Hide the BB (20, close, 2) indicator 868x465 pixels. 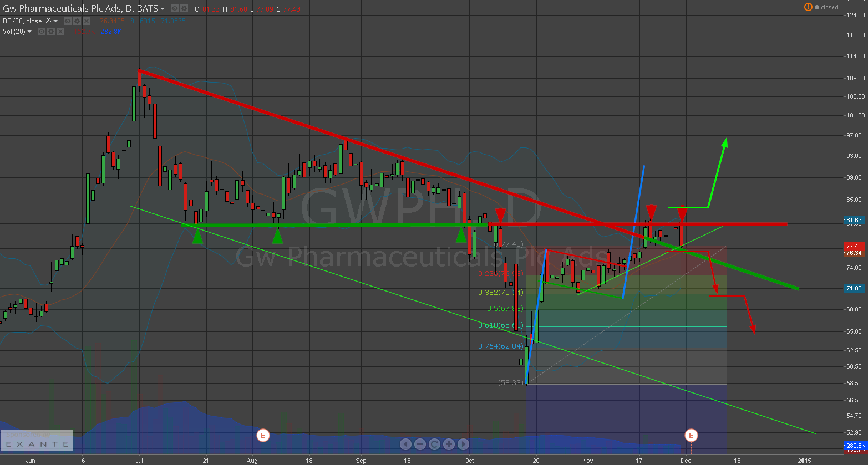tap(68, 21)
